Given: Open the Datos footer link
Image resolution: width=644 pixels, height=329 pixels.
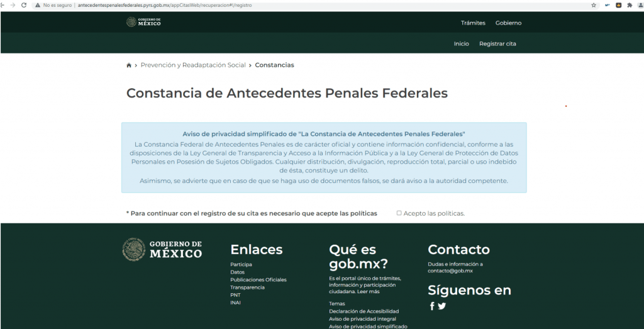Looking at the screenshot, I should point(237,272).
